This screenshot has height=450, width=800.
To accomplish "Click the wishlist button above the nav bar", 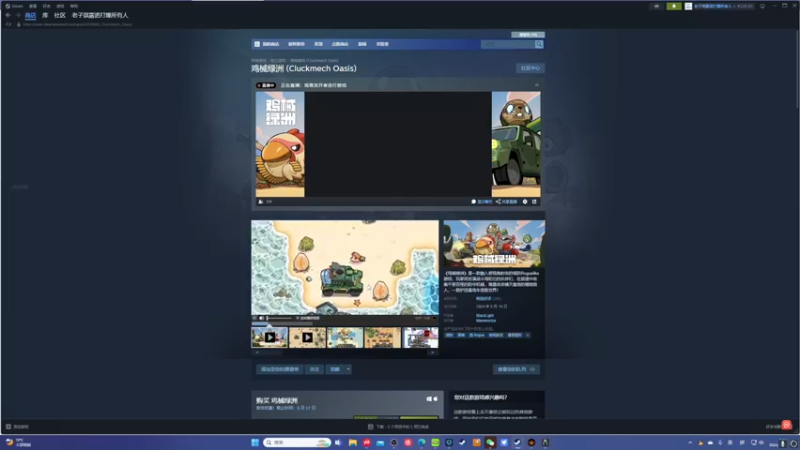I will pos(528,35).
